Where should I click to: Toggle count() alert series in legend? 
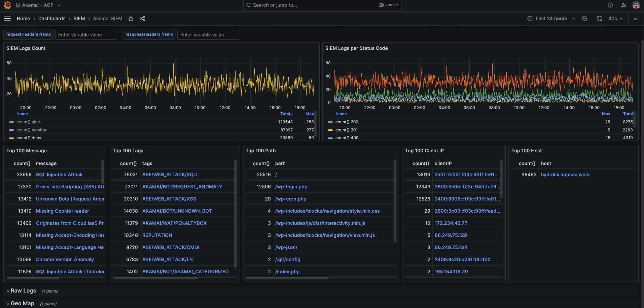(x=29, y=122)
